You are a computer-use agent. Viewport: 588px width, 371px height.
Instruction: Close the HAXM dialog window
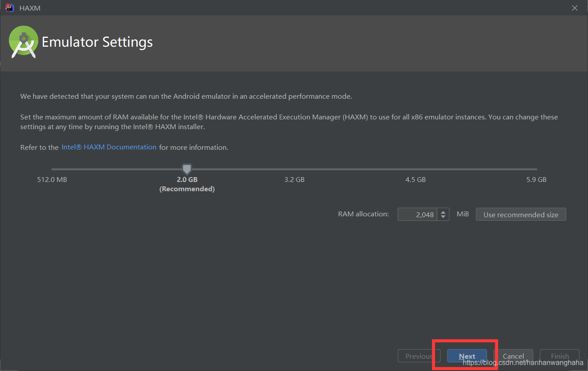(x=574, y=8)
